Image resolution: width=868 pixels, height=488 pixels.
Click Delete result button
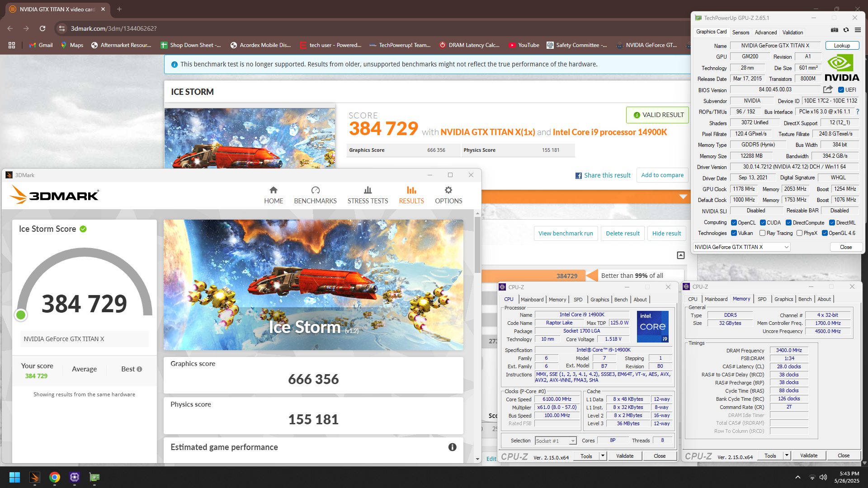(x=623, y=233)
